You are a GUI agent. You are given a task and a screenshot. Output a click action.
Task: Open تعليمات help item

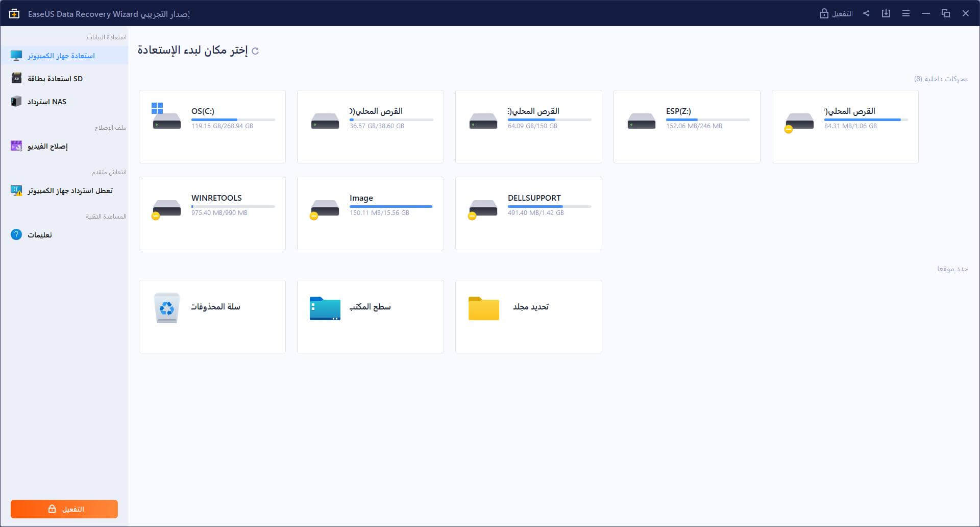[x=40, y=235]
